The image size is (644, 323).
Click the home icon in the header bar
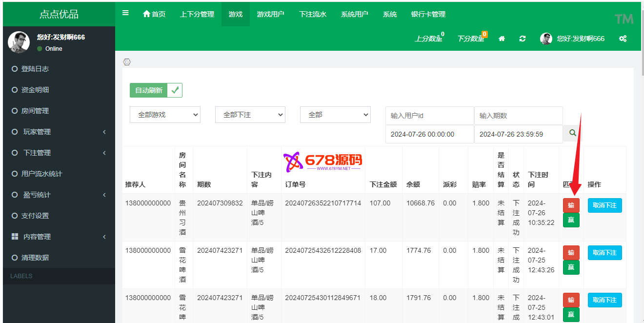pyautogui.click(x=502, y=39)
